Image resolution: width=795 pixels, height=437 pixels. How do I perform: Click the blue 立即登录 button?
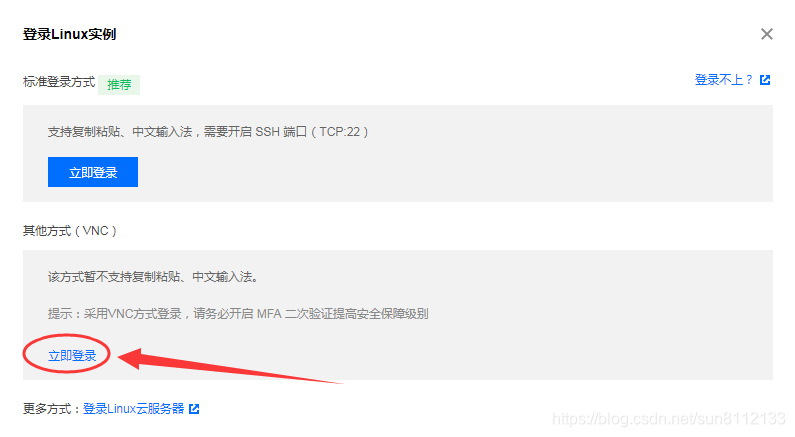coord(93,172)
